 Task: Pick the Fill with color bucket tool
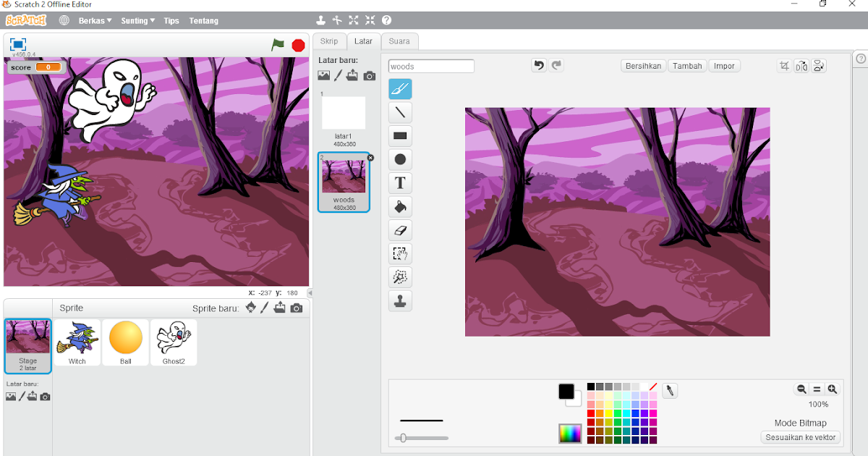(x=400, y=206)
